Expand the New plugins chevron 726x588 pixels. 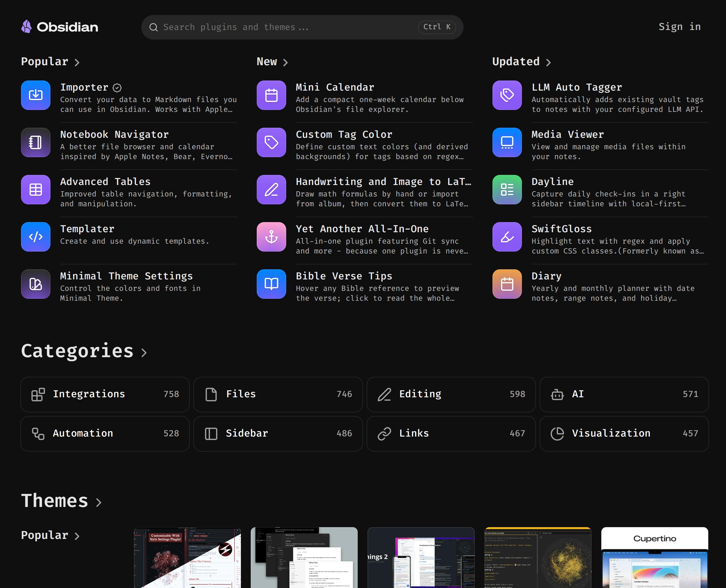285,62
